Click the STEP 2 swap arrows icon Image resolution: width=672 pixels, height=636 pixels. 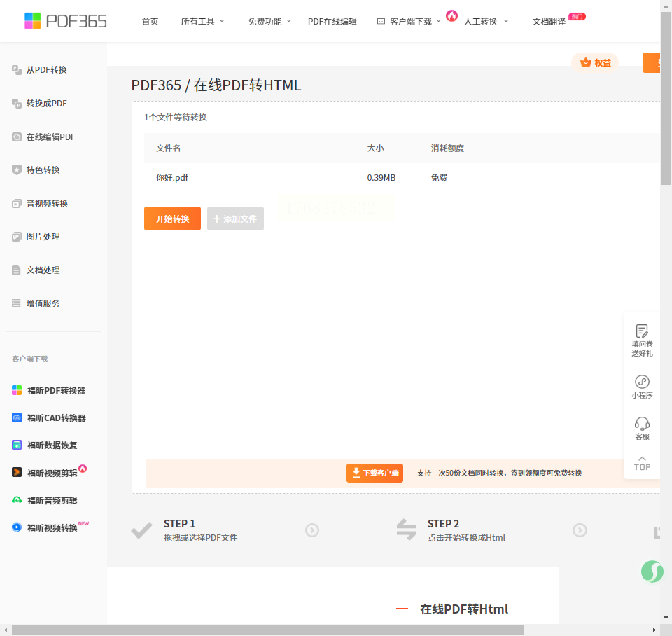406,530
